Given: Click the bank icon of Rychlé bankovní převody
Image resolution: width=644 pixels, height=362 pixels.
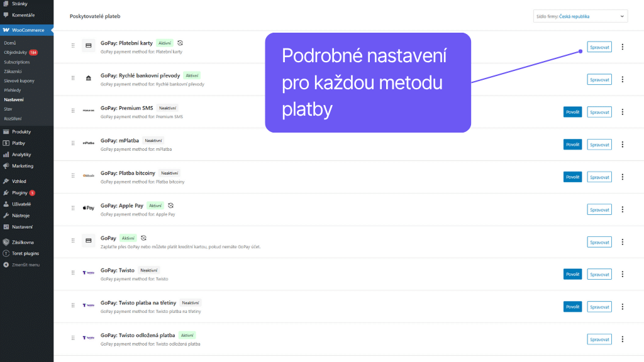Looking at the screenshot, I should pos(88,79).
